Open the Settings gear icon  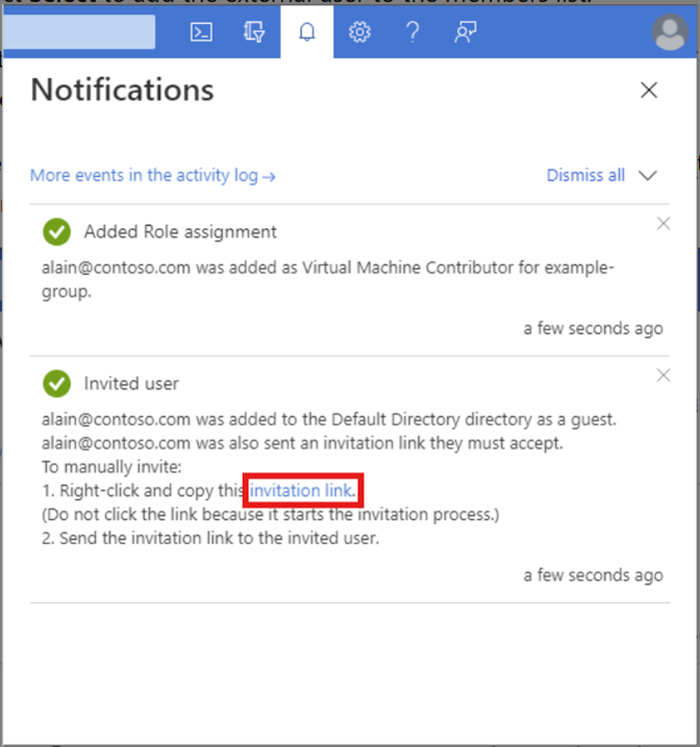click(359, 32)
